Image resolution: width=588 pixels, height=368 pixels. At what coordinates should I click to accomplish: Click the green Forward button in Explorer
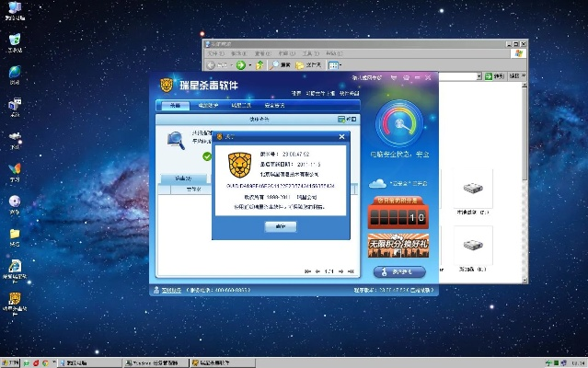coord(241,65)
